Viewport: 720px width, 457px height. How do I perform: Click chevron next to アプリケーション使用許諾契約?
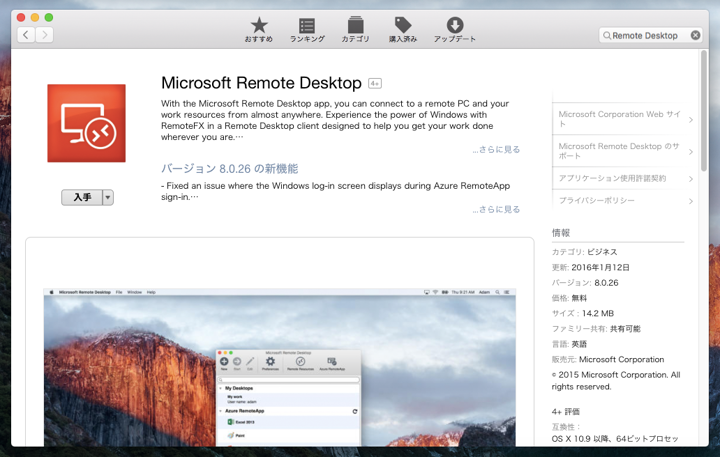pyautogui.click(x=691, y=179)
